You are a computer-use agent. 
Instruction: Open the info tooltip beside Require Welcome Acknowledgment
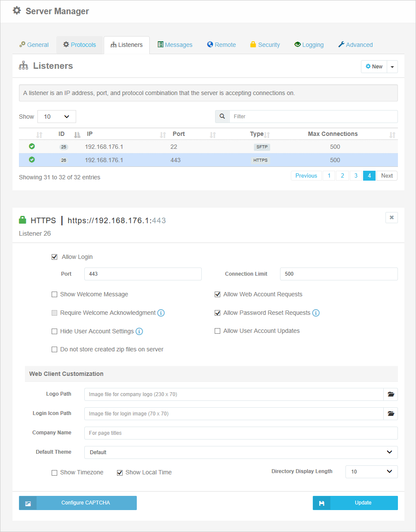pyautogui.click(x=161, y=313)
